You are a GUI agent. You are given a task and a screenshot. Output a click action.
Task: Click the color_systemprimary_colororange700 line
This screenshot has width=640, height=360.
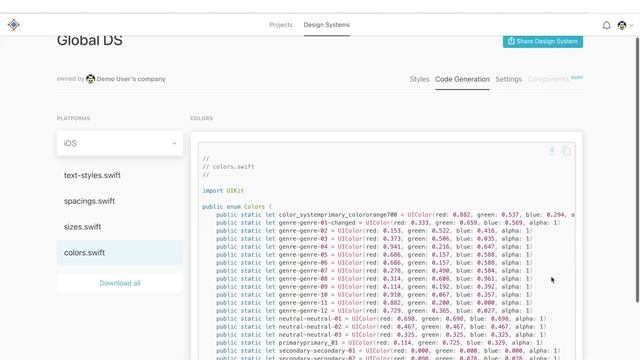point(395,215)
